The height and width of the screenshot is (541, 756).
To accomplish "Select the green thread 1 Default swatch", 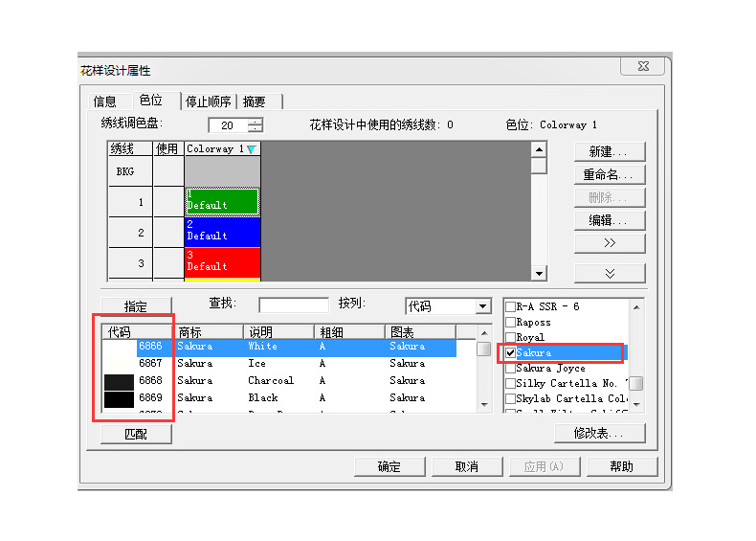I will coord(221,201).
